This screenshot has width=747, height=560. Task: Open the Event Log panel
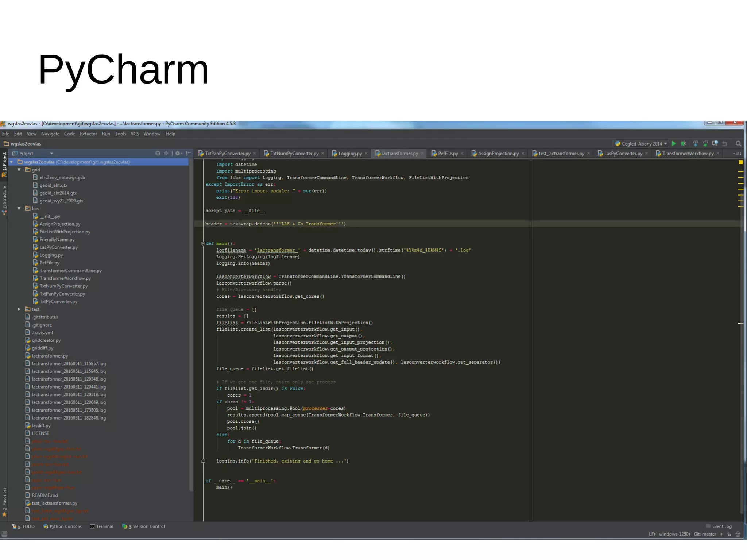(719, 526)
